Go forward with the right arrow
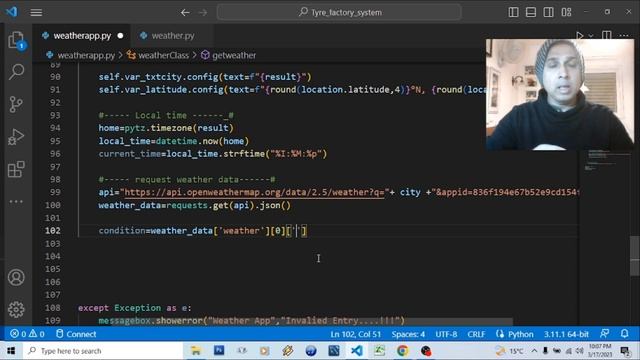The height and width of the screenshot is (360, 640). (x=202, y=13)
